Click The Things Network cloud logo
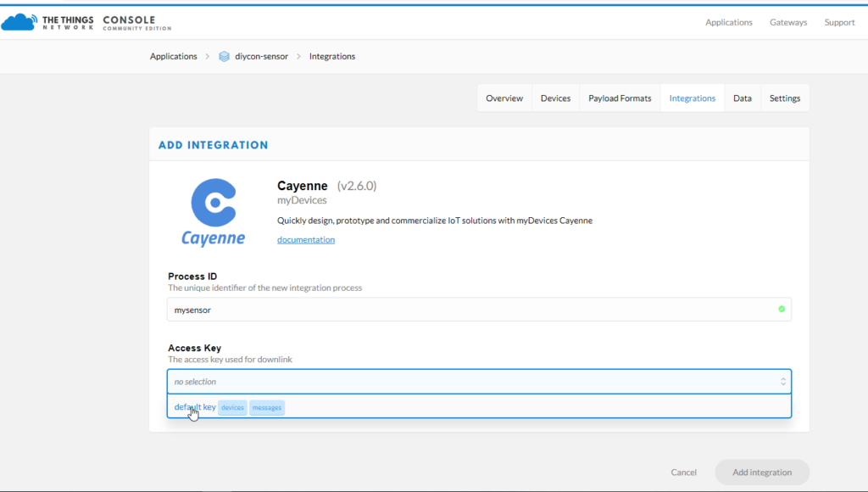The height and width of the screenshot is (492, 868). tap(19, 22)
